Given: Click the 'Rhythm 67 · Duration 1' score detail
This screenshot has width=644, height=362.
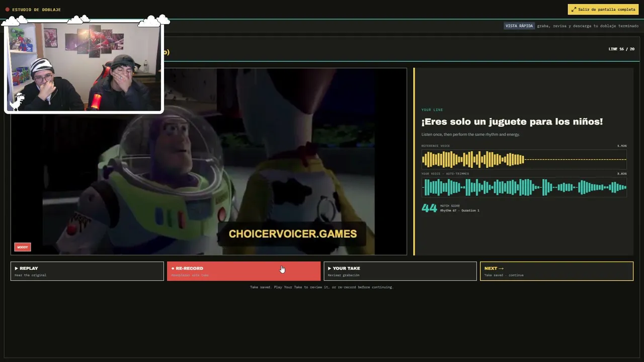Looking at the screenshot, I should [x=460, y=211].
